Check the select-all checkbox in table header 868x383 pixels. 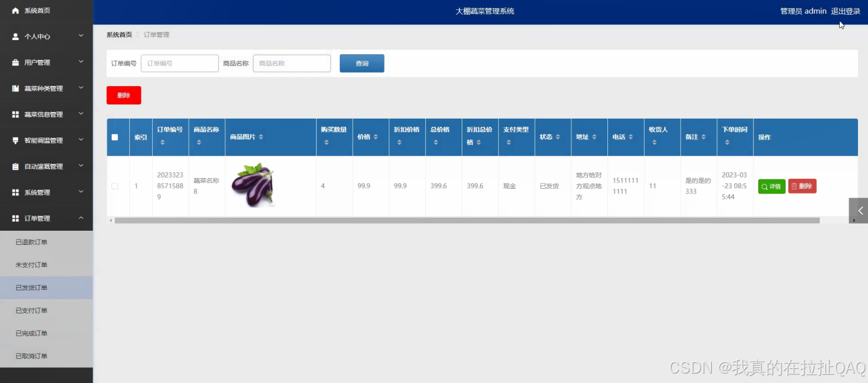click(115, 137)
